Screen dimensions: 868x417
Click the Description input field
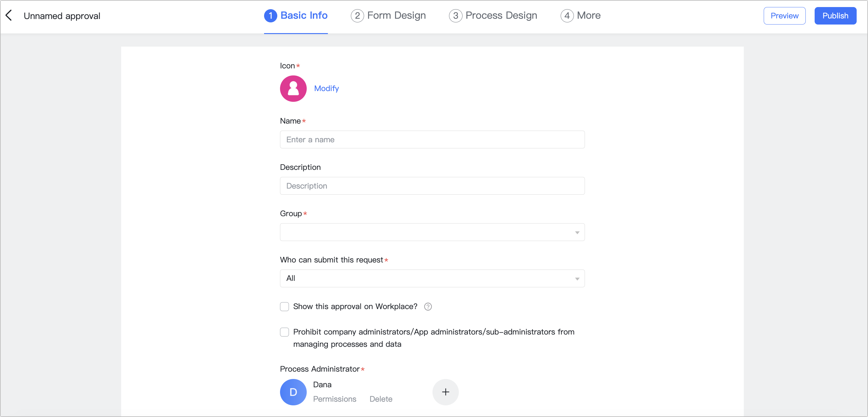[432, 185]
